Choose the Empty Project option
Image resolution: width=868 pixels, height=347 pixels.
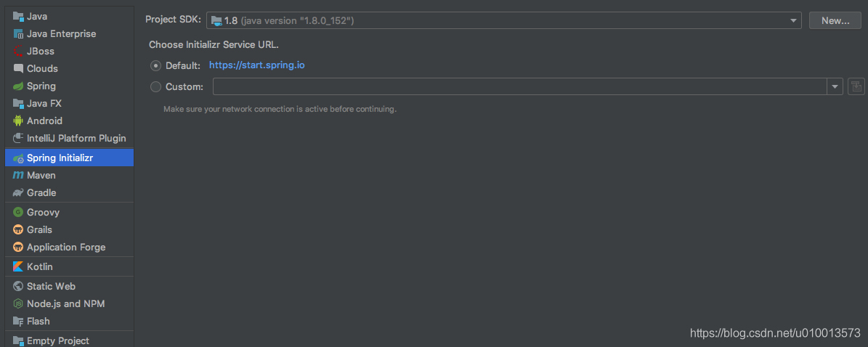click(57, 340)
